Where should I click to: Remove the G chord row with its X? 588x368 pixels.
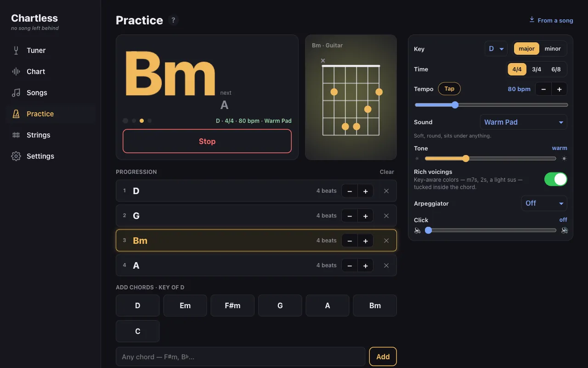[386, 216]
